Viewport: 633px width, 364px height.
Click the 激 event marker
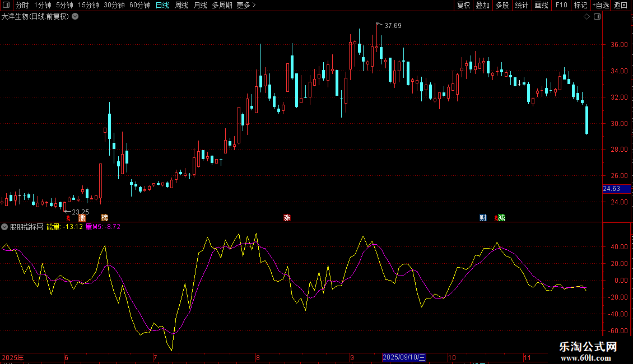[82, 218]
